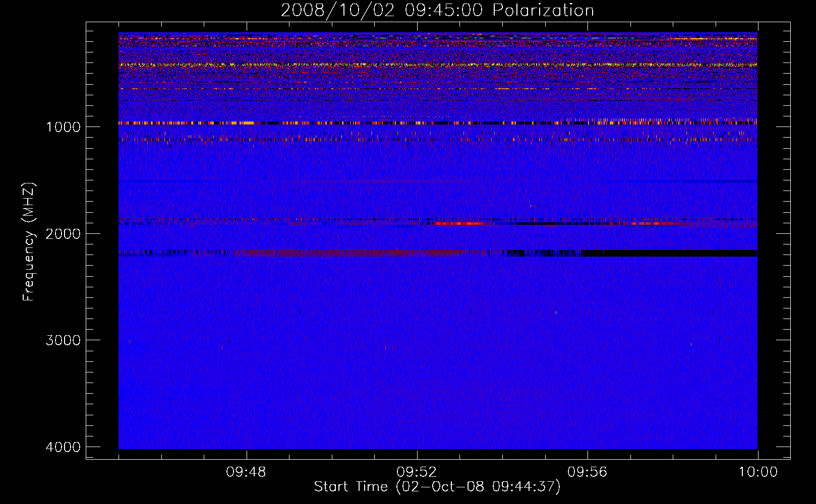Screen dimensions: 816x504
Task: Click the plot title '2008/10/02 09:45:00 Polarization'
Action: tap(437, 11)
